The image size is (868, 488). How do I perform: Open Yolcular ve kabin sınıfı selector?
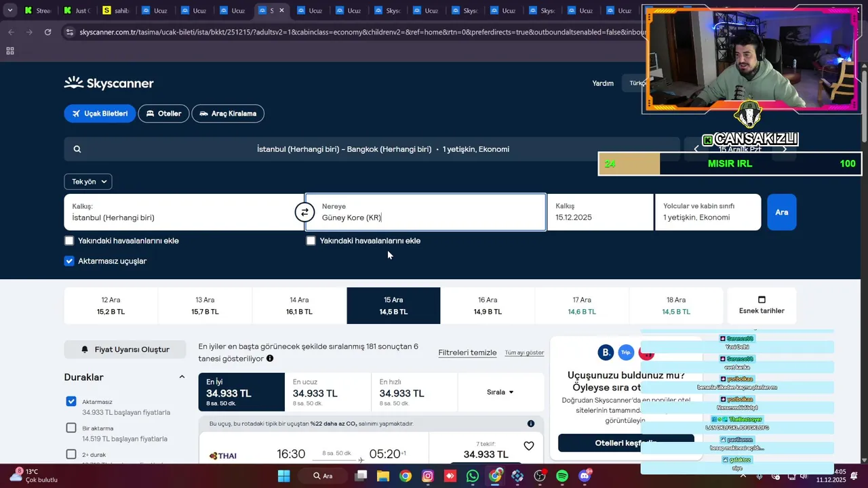point(708,212)
